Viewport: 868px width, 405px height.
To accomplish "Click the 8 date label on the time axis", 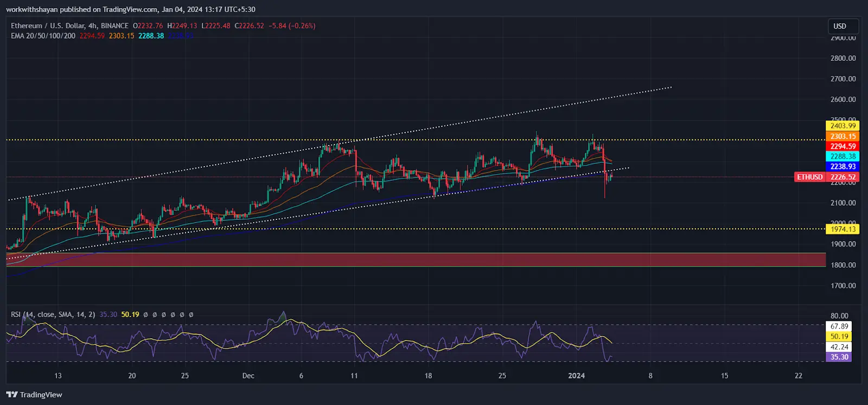I will point(650,376).
